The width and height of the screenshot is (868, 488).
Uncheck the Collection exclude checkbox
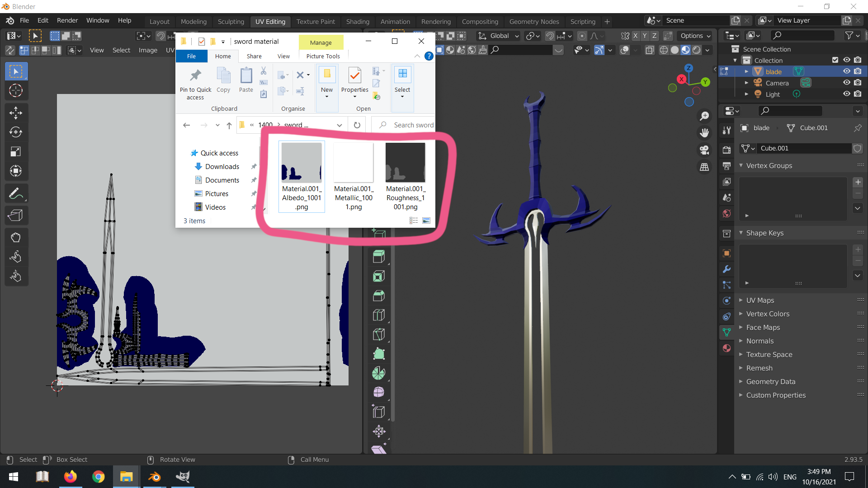(835, 60)
